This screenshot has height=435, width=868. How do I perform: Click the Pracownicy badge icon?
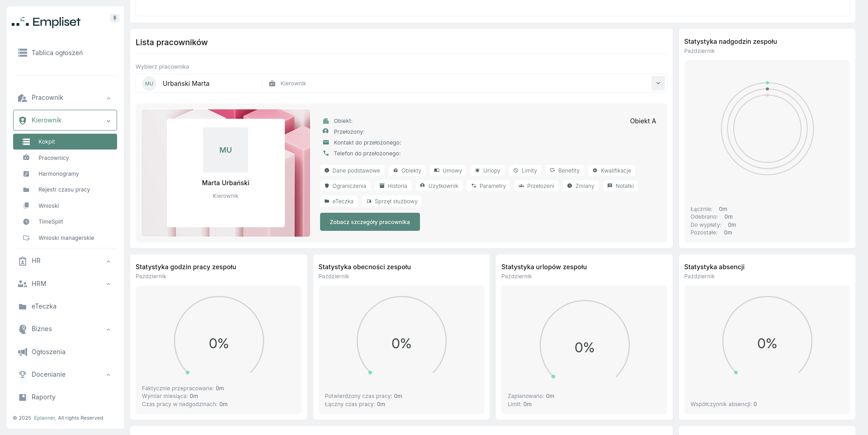point(26,158)
